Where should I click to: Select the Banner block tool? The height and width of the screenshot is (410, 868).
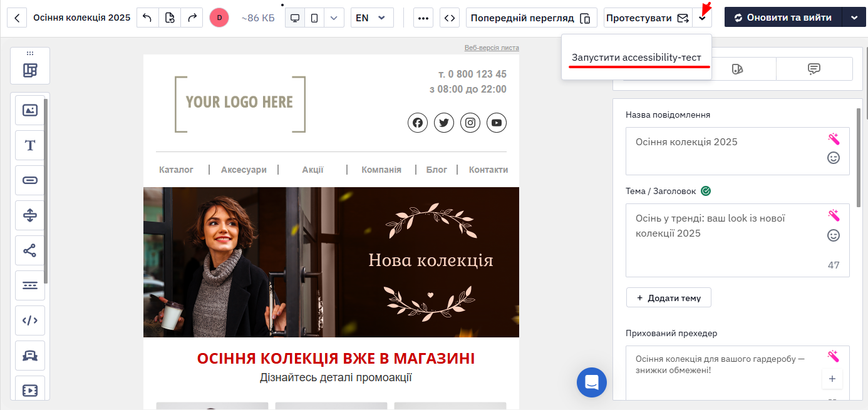coord(30,356)
